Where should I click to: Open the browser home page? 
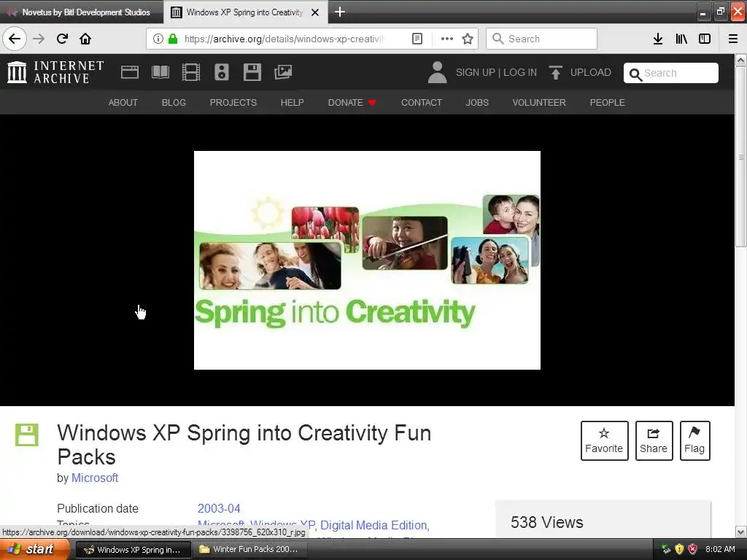(85, 39)
